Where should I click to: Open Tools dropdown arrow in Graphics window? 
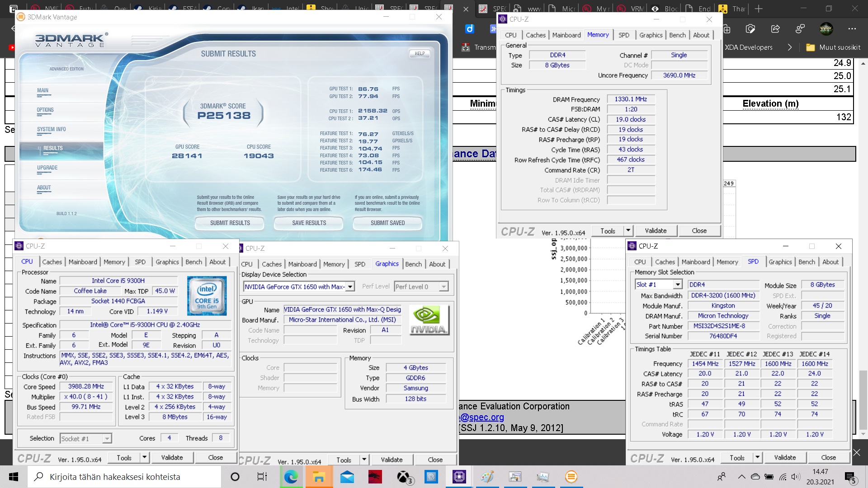coord(364,460)
